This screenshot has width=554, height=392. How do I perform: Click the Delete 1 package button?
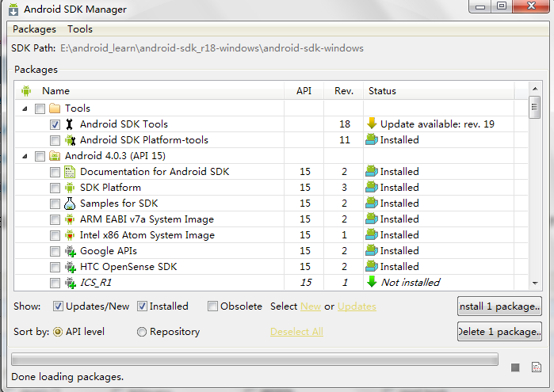tap(499, 332)
